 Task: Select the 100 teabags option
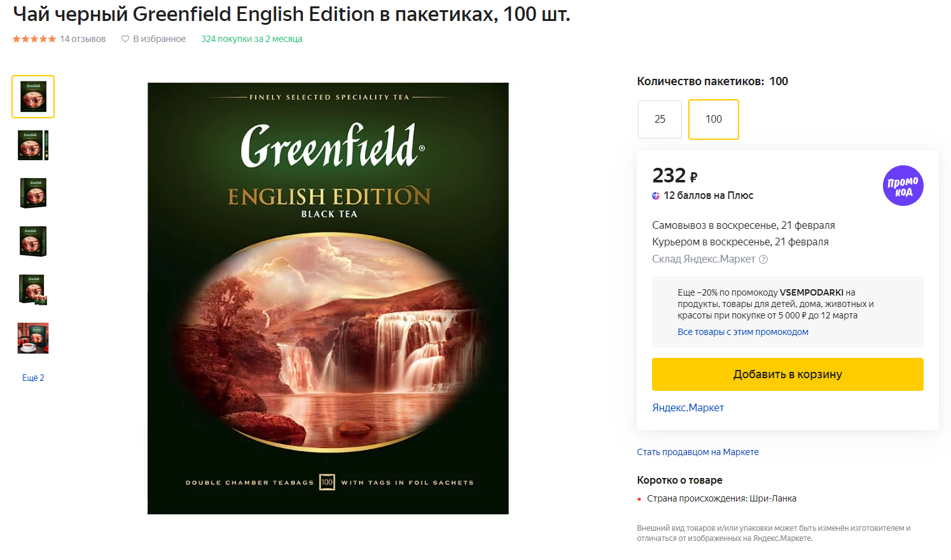click(x=713, y=119)
